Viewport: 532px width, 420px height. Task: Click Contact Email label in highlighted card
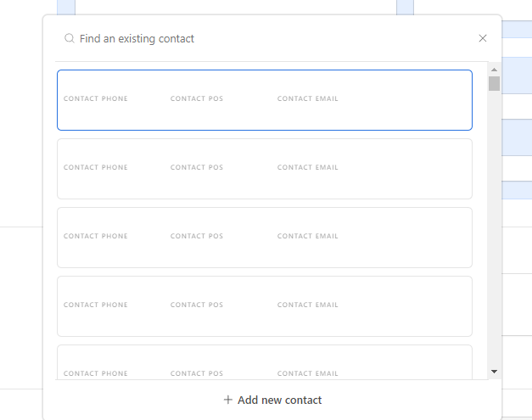pos(307,98)
